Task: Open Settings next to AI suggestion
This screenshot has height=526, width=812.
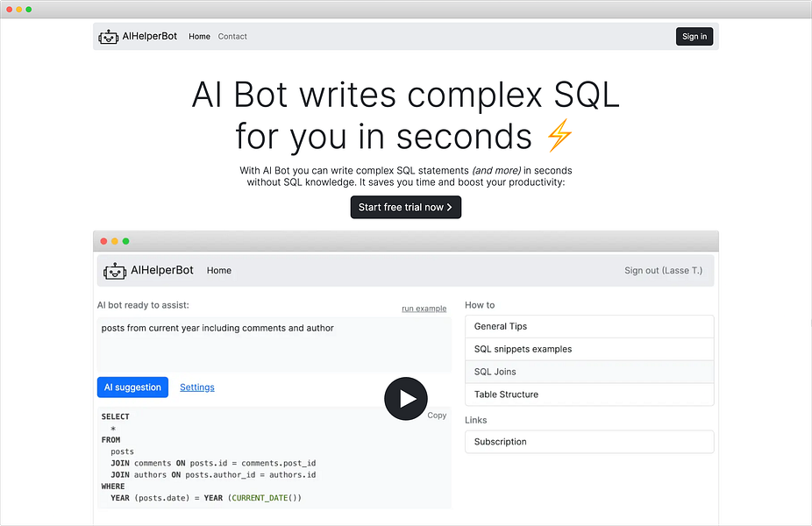Action: (196, 387)
